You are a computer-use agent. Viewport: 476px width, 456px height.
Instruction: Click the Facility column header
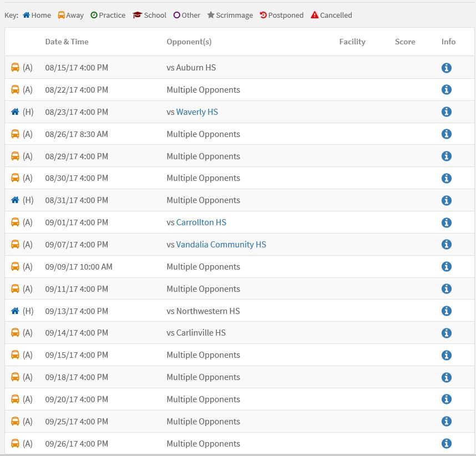[x=352, y=42]
